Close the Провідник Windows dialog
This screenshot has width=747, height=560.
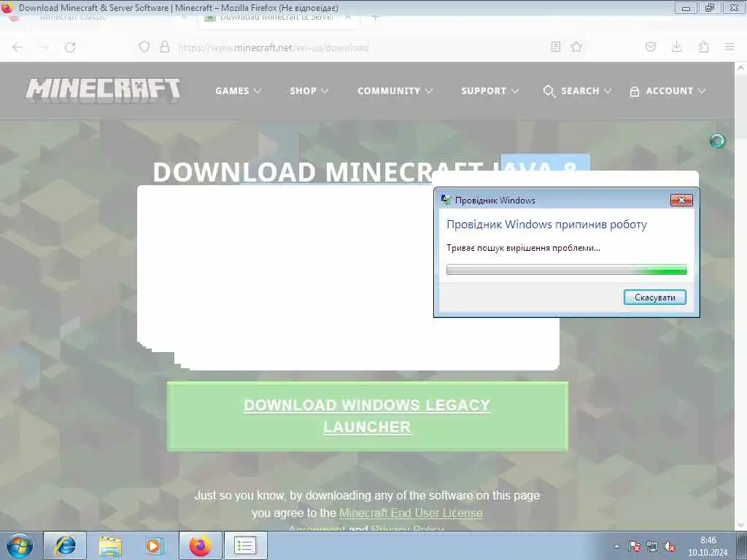(x=681, y=200)
